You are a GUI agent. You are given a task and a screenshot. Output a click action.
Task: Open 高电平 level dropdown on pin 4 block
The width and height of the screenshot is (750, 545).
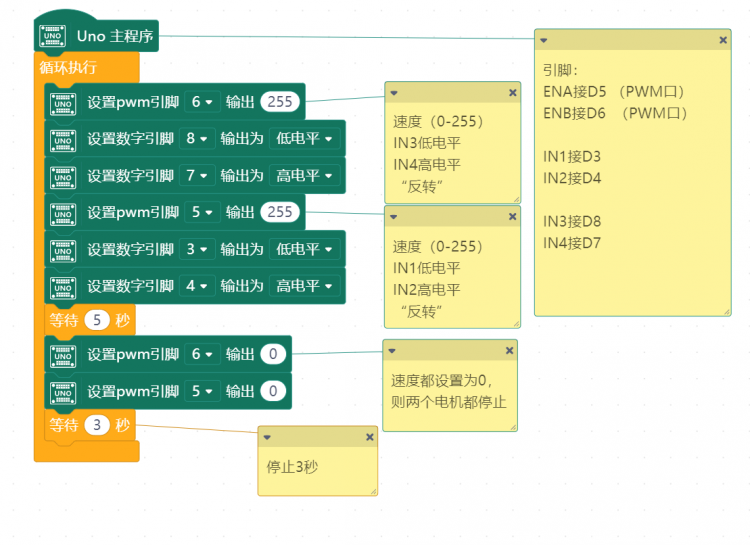coord(304,286)
